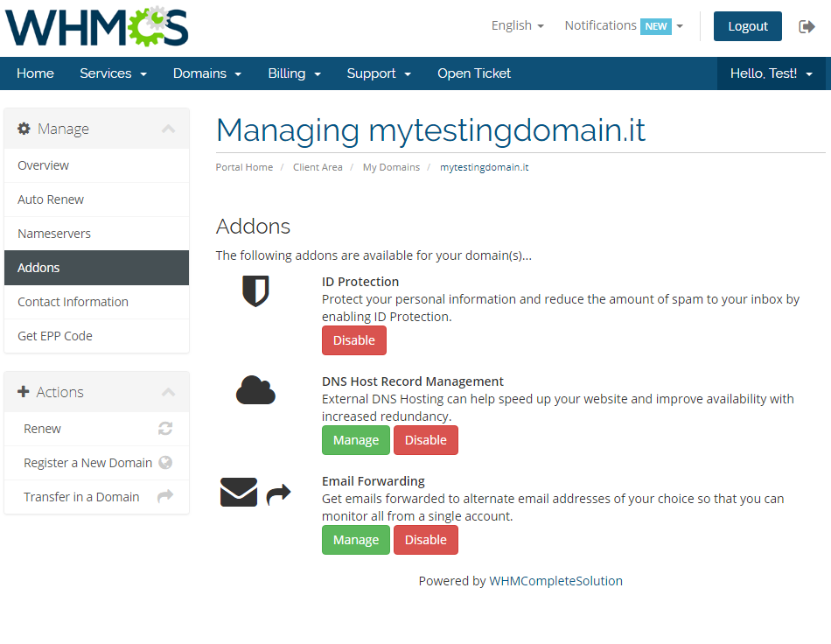The height and width of the screenshot is (644, 831).
Task: Click the DNS Host Record Management heading
Action: pos(412,381)
